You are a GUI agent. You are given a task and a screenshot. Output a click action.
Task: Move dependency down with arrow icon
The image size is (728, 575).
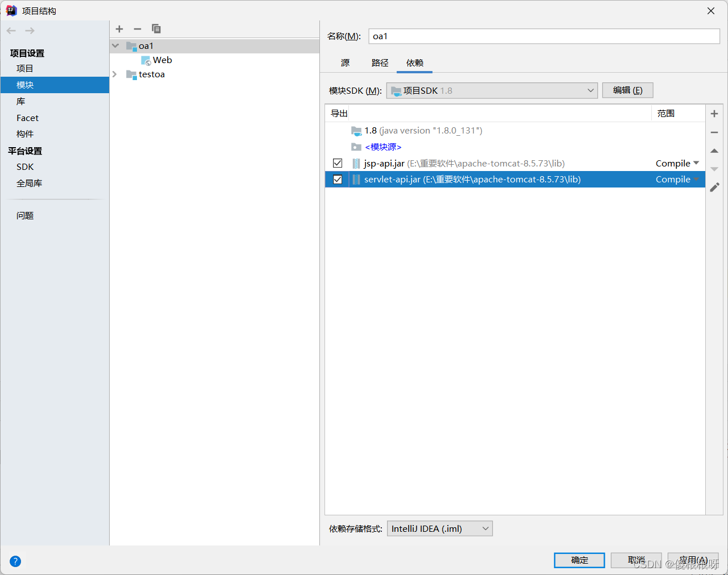(714, 169)
